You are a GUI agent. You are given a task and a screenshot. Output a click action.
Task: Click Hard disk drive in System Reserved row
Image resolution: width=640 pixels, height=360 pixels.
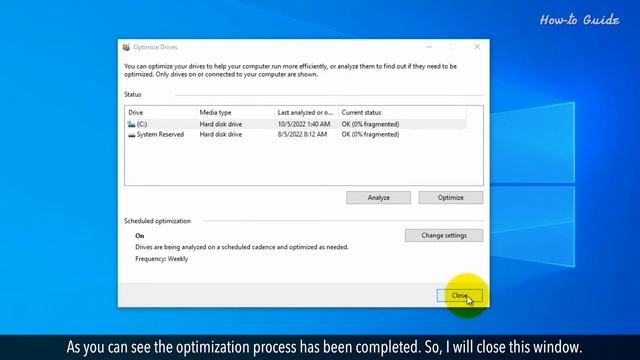point(220,134)
